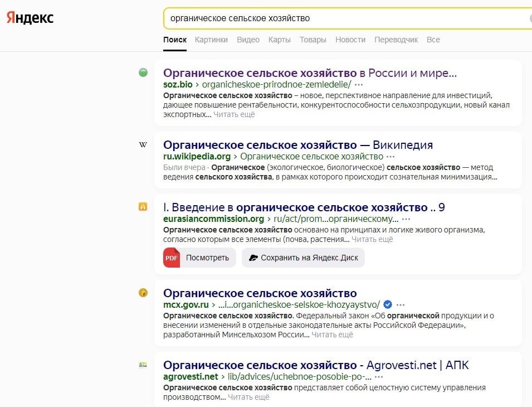Viewport: 532px width, 407px height.
Task: Click the Яндекс logo
Action: coord(30,18)
